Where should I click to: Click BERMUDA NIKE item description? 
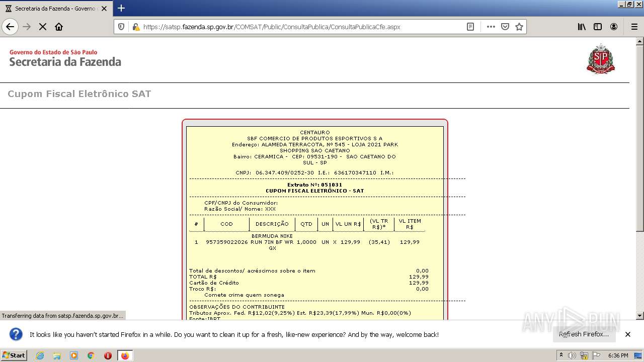272,242
